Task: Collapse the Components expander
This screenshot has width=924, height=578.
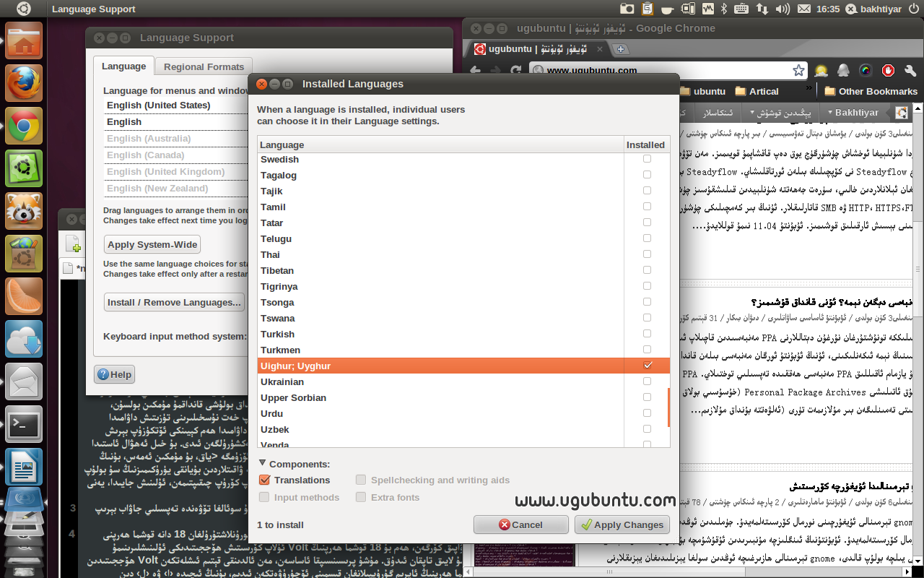Action: coord(263,464)
